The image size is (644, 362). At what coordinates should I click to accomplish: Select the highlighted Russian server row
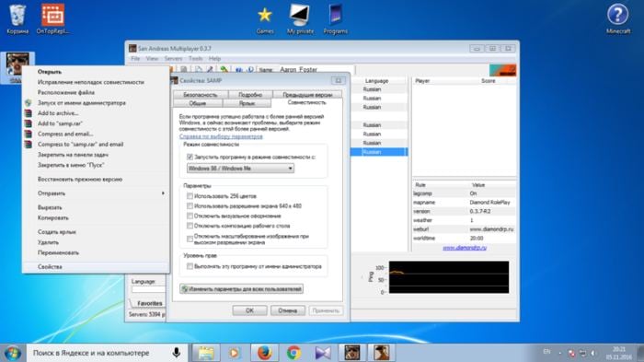(379, 152)
